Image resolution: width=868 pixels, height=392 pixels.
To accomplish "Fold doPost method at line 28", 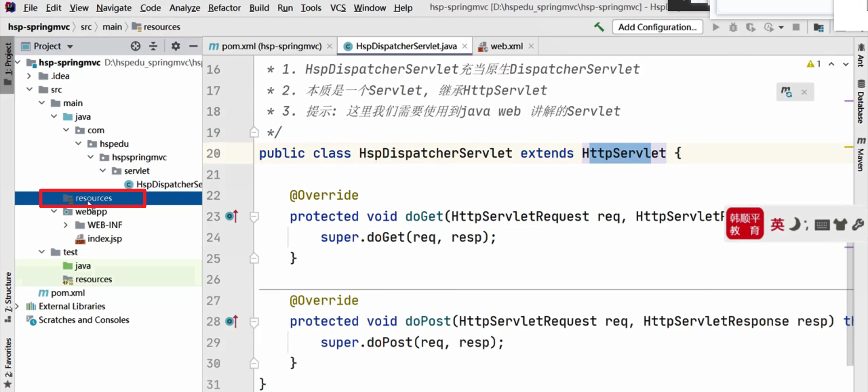I will (254, 322).
